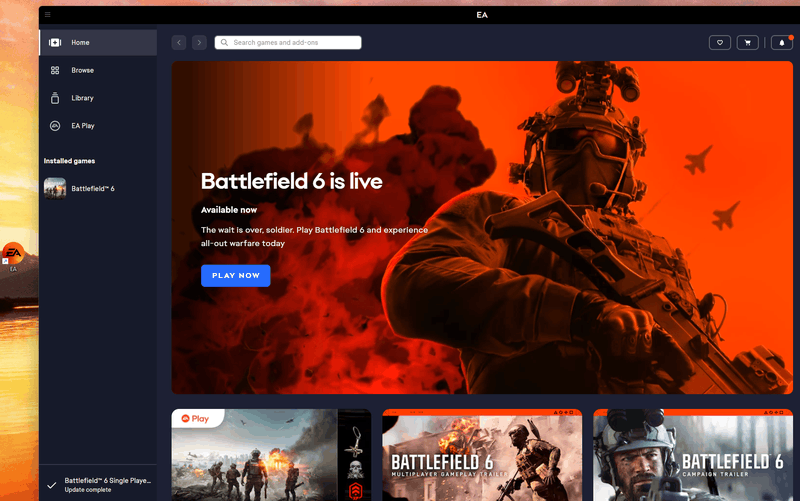Click the 'Installed games' heading
This screenshot has height=501, width=800.
point(69,161)
